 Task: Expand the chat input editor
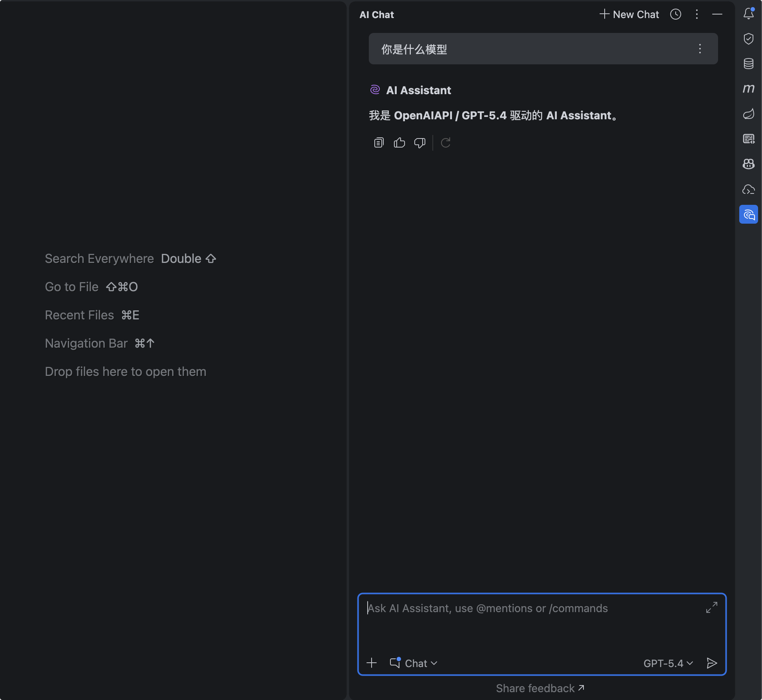711,607
